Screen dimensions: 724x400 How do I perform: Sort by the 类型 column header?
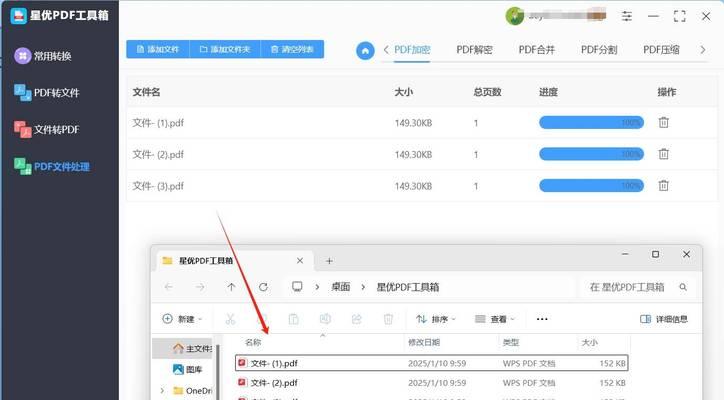click(x=511, y=342)
